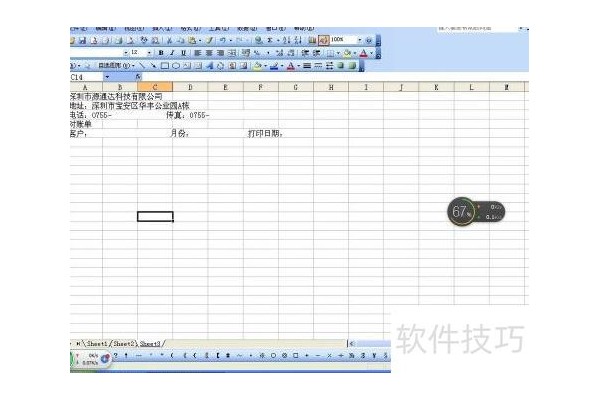The image size is (600, 400).
Task: Click the selected cell C14
Action: pyautogui.click(x=155, y=217)
